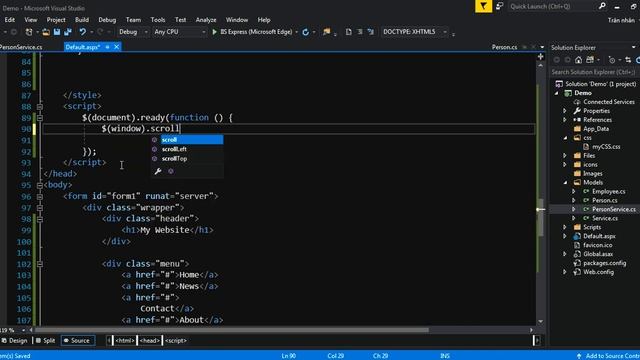The height and width of the screenshot is (360, 640).
Task: Click the Quick Launch search field
Action: pos(551,6)
